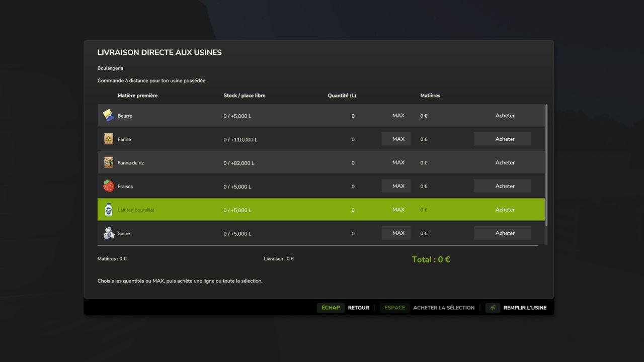Buy the Farine de riz line

pyautogui.click(x=503, y=162)
